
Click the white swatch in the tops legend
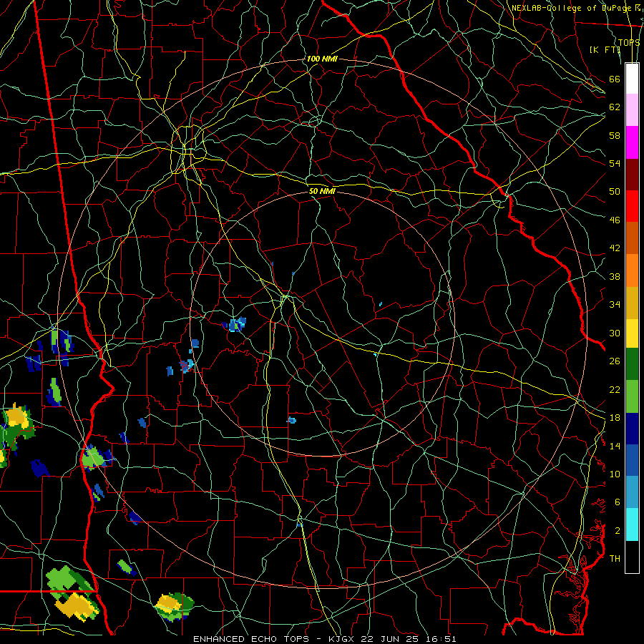(x=632, y=79)
